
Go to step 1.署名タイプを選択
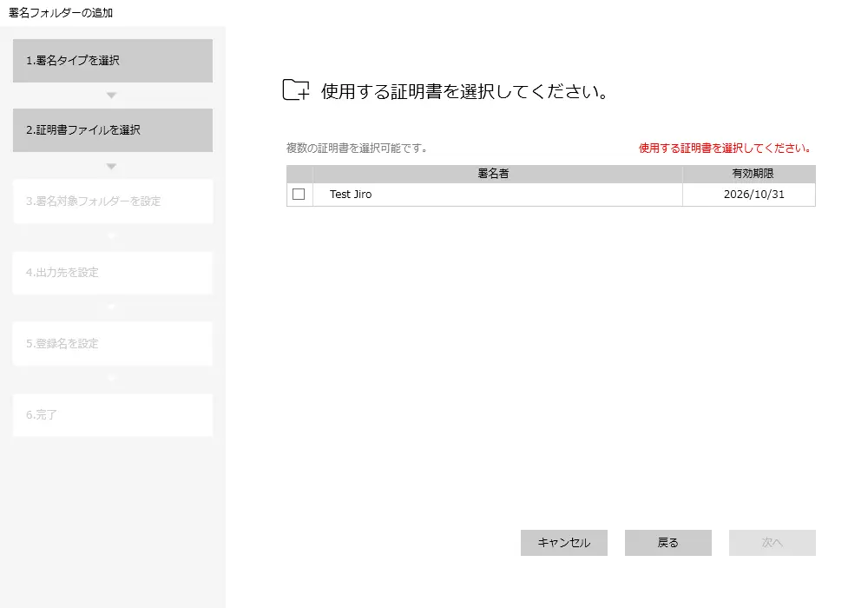113,61
